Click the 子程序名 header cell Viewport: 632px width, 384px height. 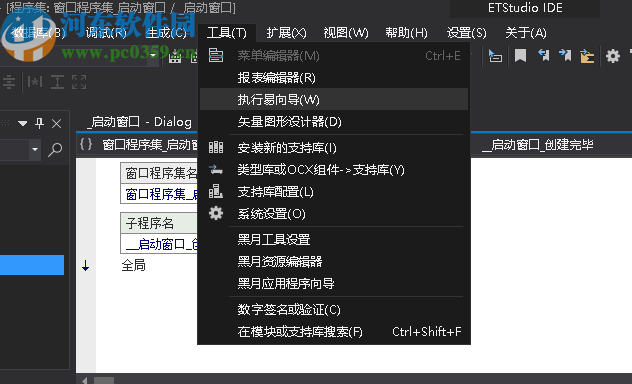(159, 223)
